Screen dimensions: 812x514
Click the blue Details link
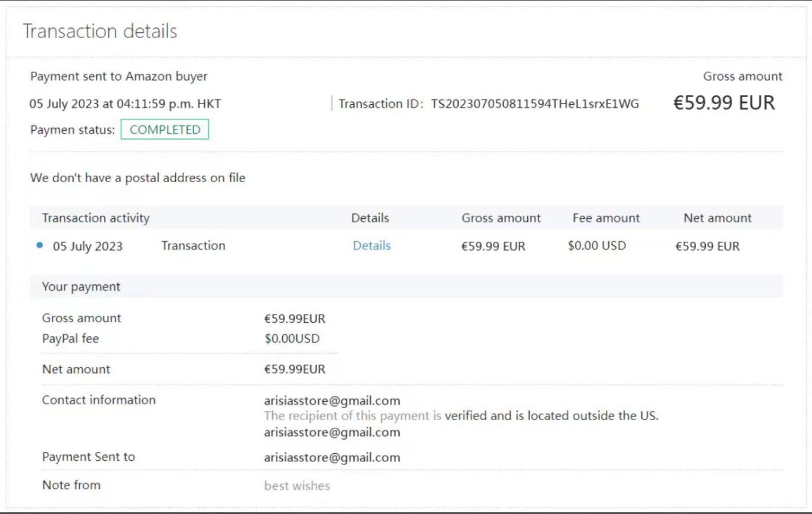[x=371, y=246]
